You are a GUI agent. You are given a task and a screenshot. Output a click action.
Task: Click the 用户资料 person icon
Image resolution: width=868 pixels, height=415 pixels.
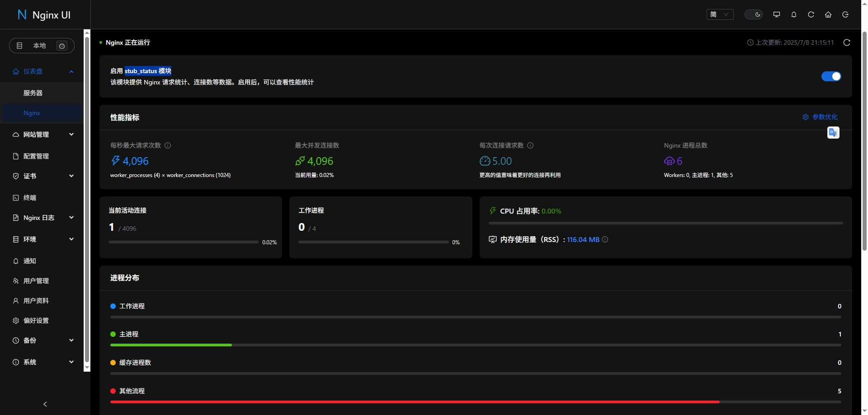click(x=16, y=301)
